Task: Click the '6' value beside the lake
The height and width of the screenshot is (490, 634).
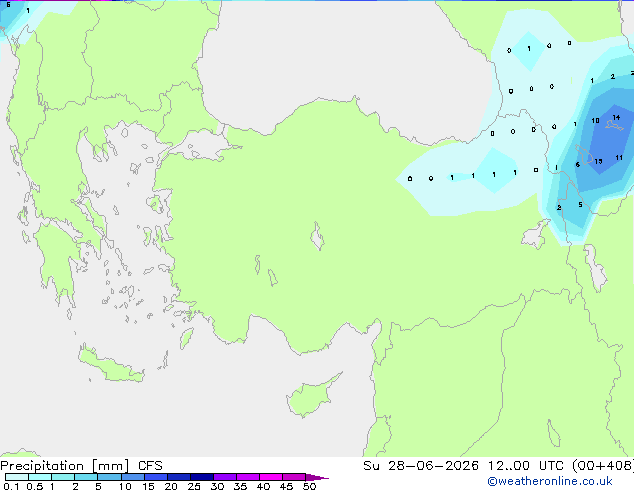Action: 577,164
